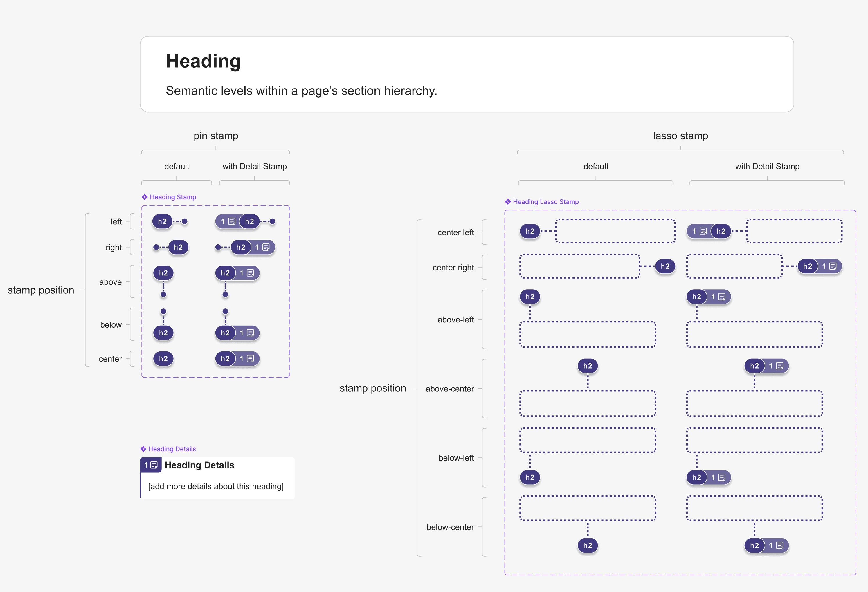Viewport: 868px width, 592px height.
Task: Select the Heading Details card title
Action: click(199, 465)
